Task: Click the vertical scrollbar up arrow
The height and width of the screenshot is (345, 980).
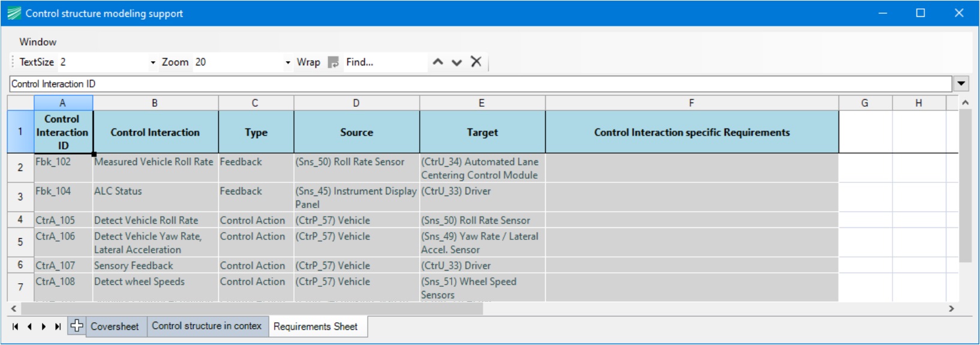Action: [965, 103]
